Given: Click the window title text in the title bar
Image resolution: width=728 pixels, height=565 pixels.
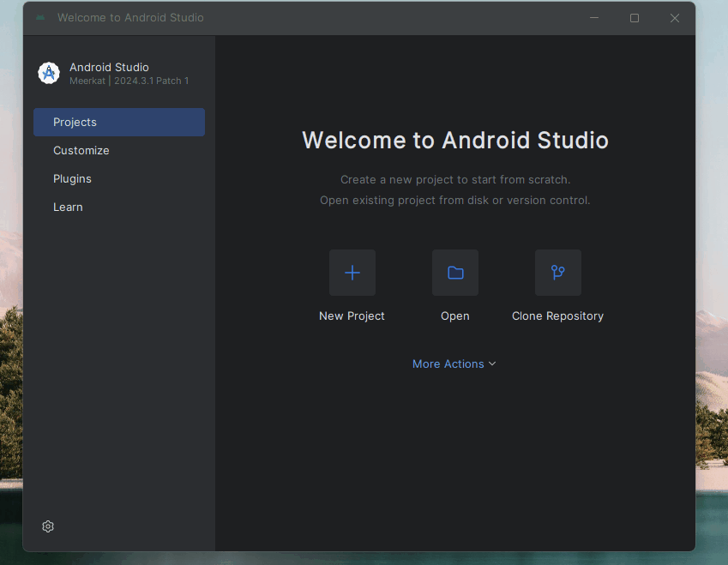Looking at the screenshot, I should [x=130, y=18].
